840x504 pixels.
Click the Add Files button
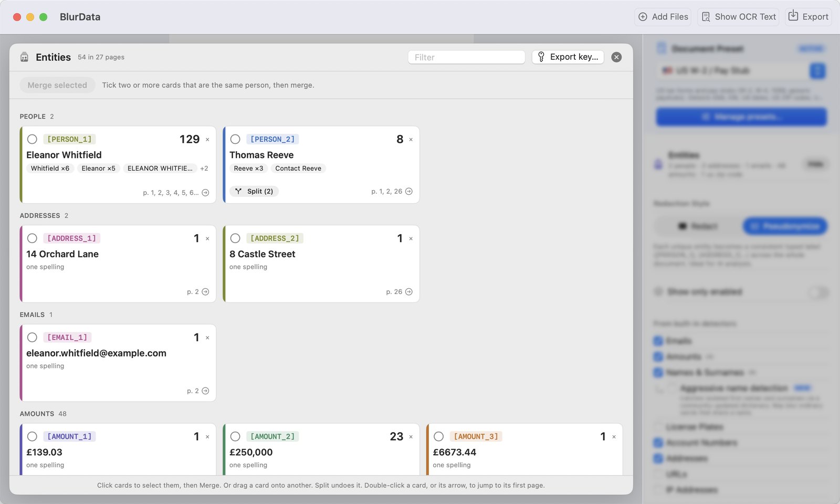tap(663, 17)
